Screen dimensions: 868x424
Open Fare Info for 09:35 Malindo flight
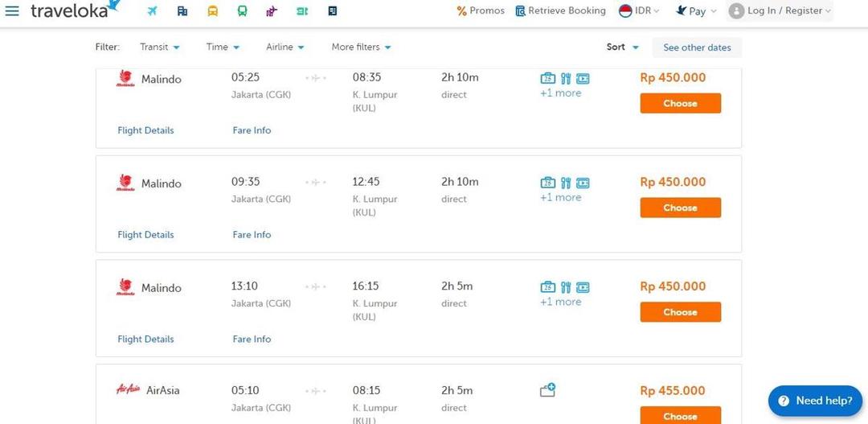tap(252, 234)
